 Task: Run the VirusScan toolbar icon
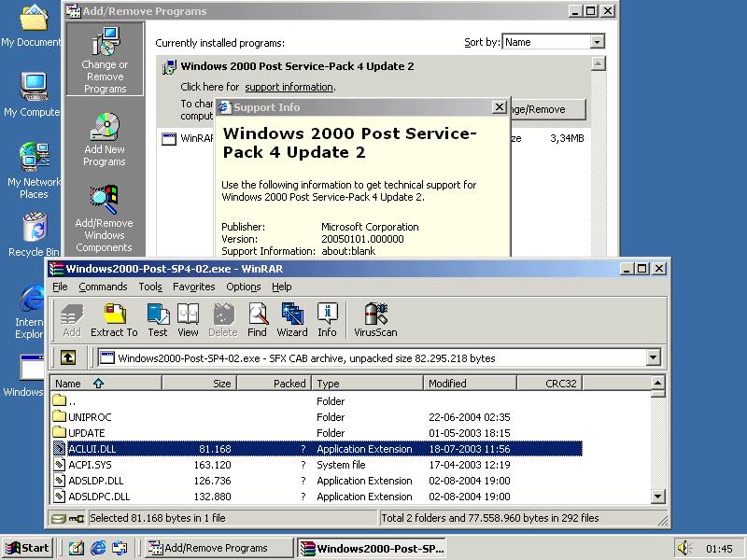coord(375,319)
